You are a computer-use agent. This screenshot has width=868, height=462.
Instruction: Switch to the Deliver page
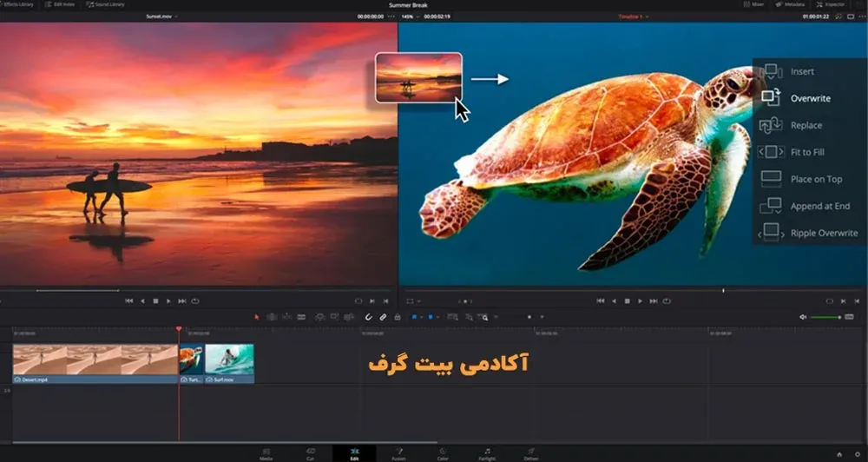(531, 454)
